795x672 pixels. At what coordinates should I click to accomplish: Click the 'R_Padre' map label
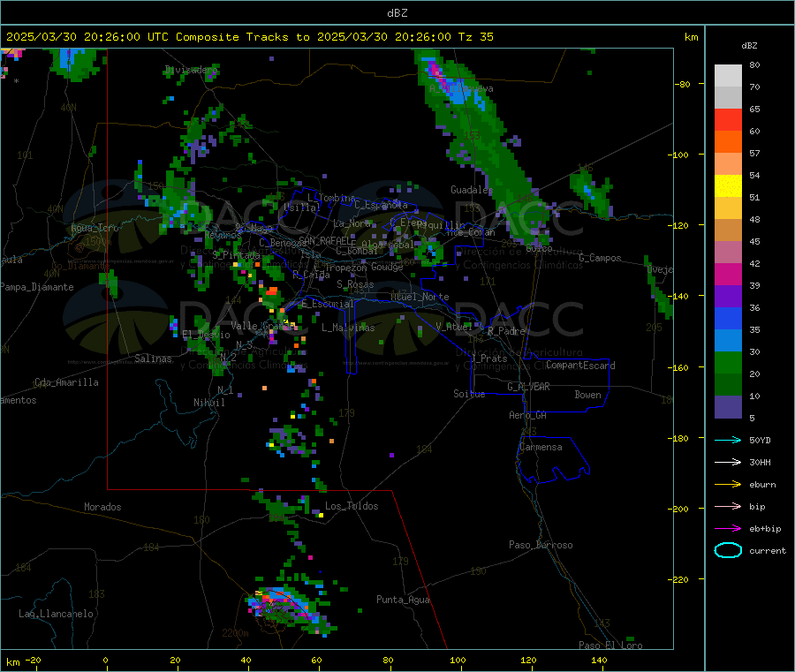(x=506, y=331)
